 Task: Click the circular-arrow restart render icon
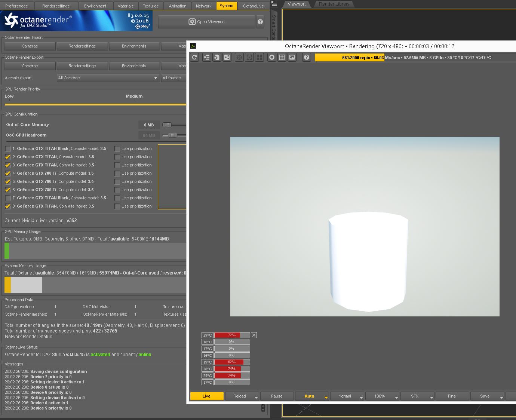click(194, 57)
